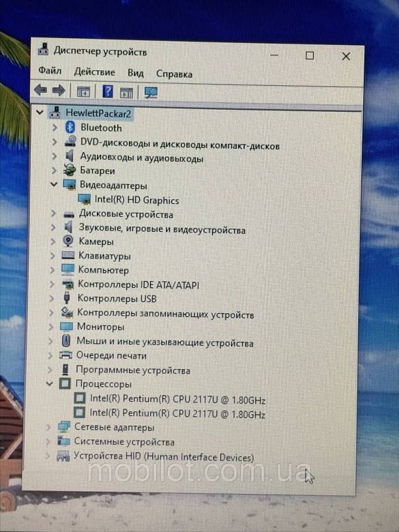Click the Сетевые адаптеры network icon

click(x=64, y=426)
